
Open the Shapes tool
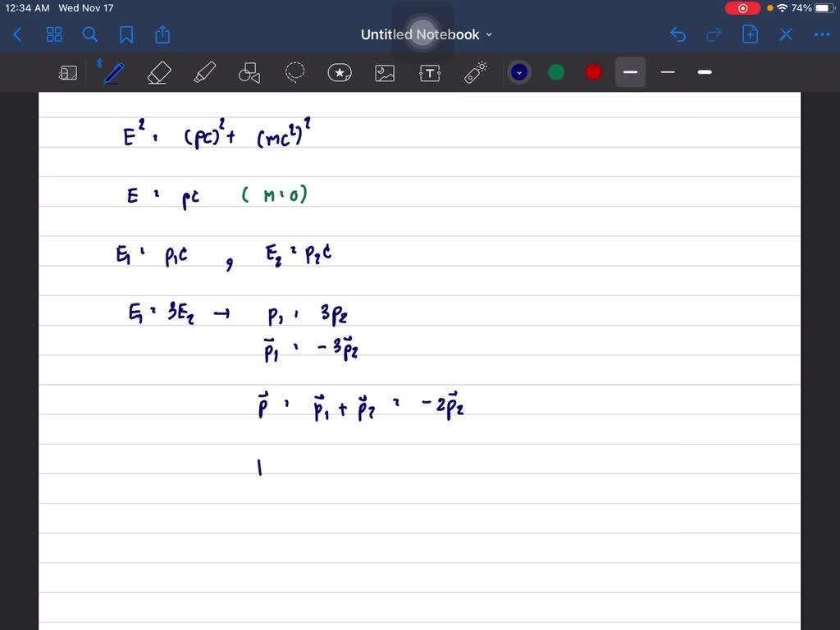[x=249, y=72]
